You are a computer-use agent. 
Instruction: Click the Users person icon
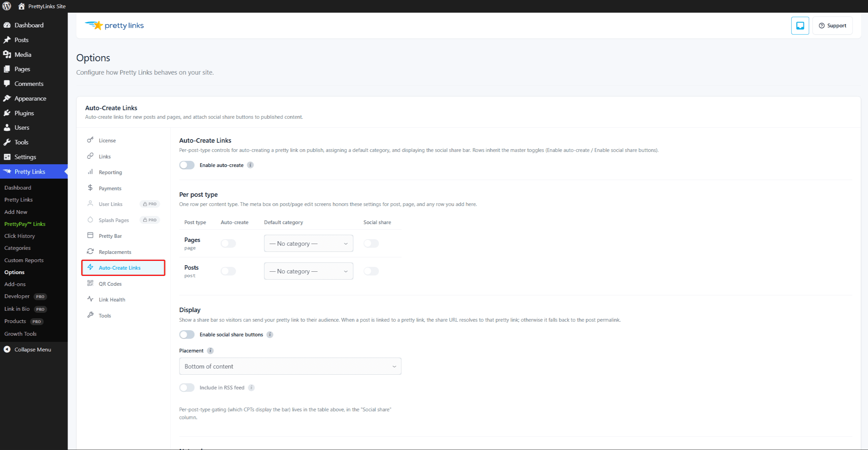pos(7,127)
